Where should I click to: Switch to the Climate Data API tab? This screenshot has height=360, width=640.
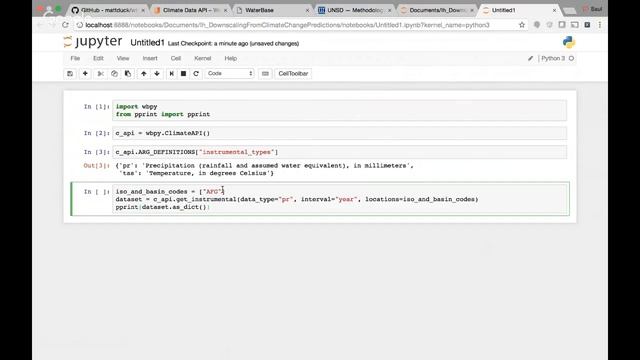190,10
